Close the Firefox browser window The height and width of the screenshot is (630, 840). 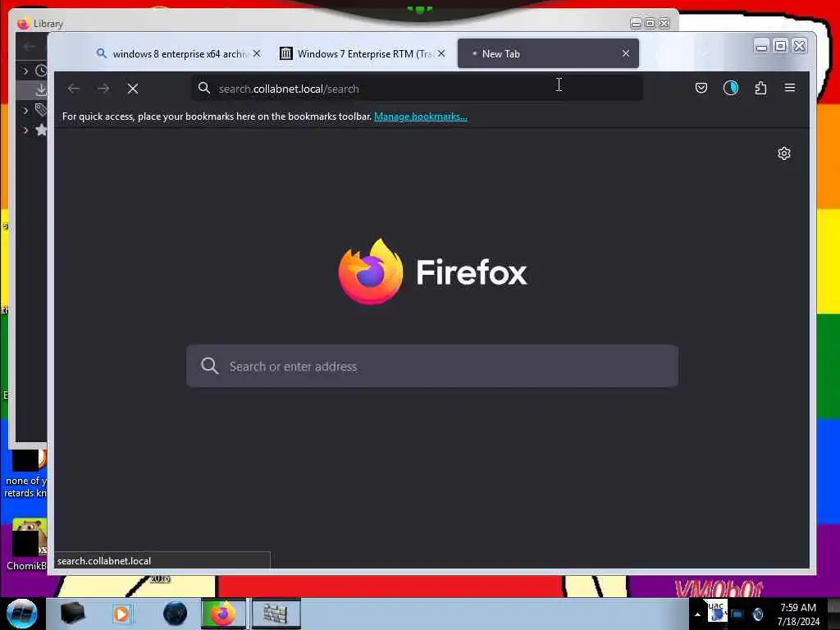click(x=799, y=47)
